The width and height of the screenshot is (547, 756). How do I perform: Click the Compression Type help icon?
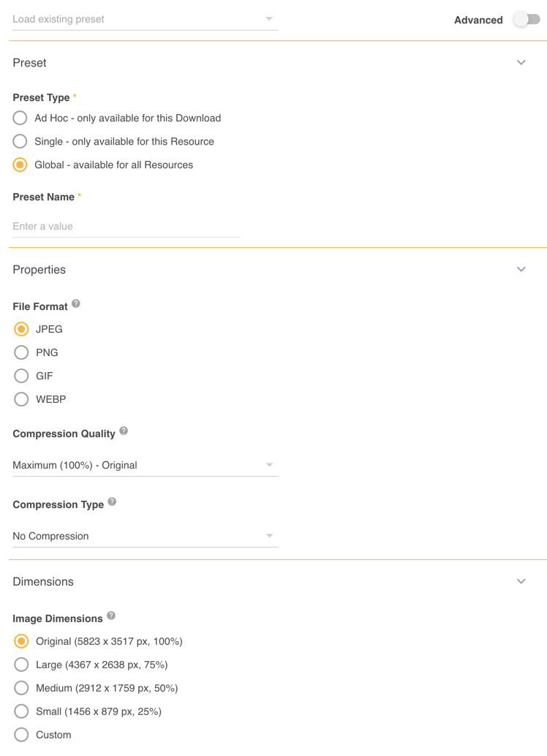(x=112, y=502)
